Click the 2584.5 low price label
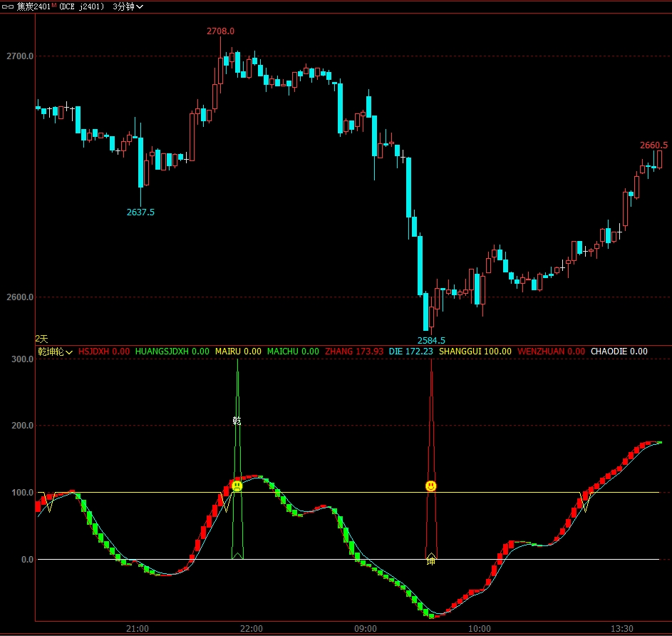Image resolution: width=672 pixels, height=636 pixels. 431,340
